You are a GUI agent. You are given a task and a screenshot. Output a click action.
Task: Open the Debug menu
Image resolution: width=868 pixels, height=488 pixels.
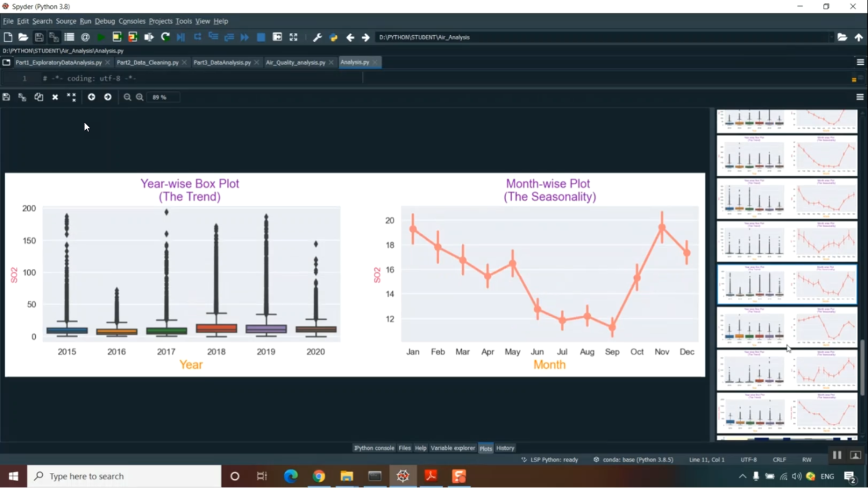[x=105, y=21]
